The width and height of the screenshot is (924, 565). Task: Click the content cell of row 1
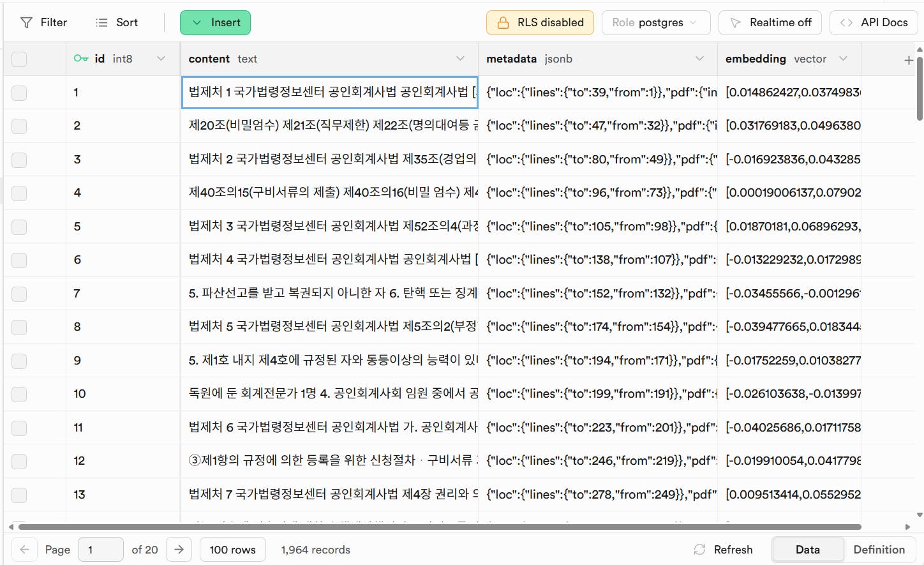[330, 93]
